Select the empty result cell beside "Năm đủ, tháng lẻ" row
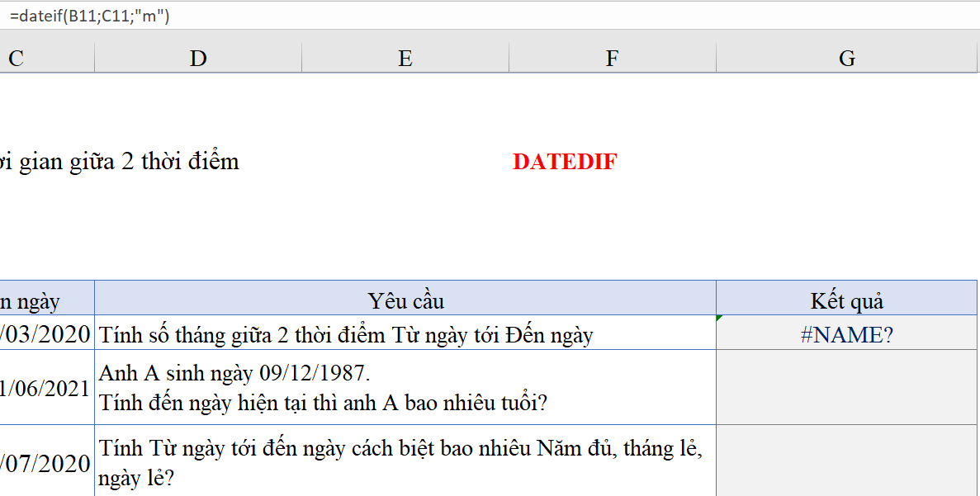Screen dimensions: 980x496 [x=847, y=461]
